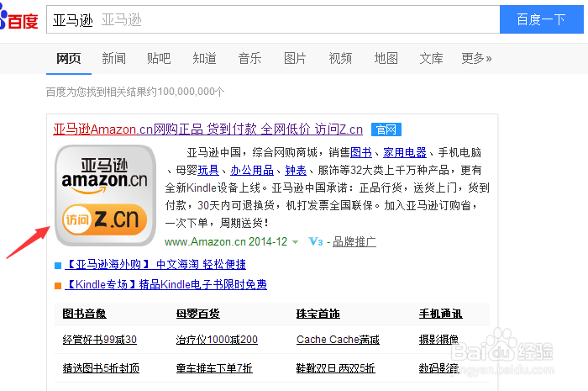Click the 亚马逊 search input field

click(273, 19)
